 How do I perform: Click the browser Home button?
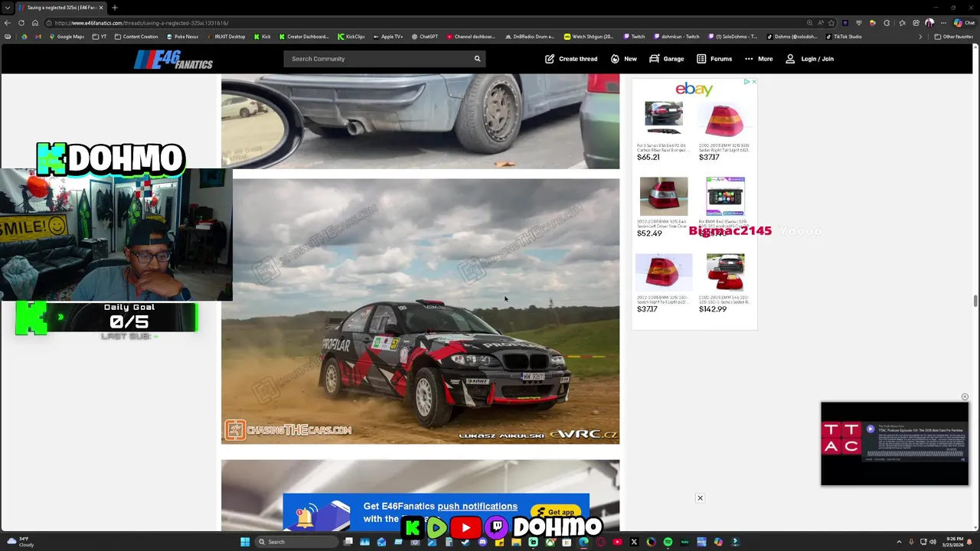[34, 23]
